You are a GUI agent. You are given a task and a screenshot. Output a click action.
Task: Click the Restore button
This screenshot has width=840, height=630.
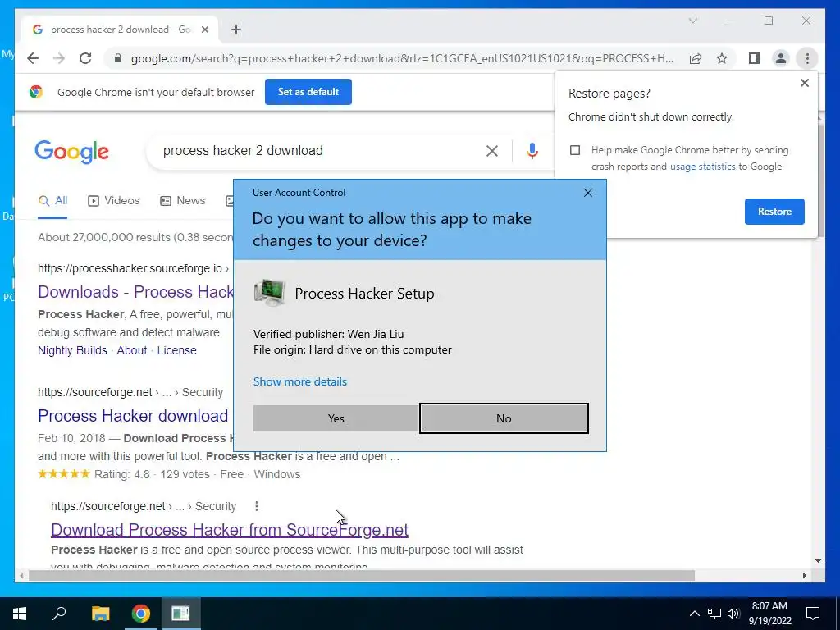[774, 212]
